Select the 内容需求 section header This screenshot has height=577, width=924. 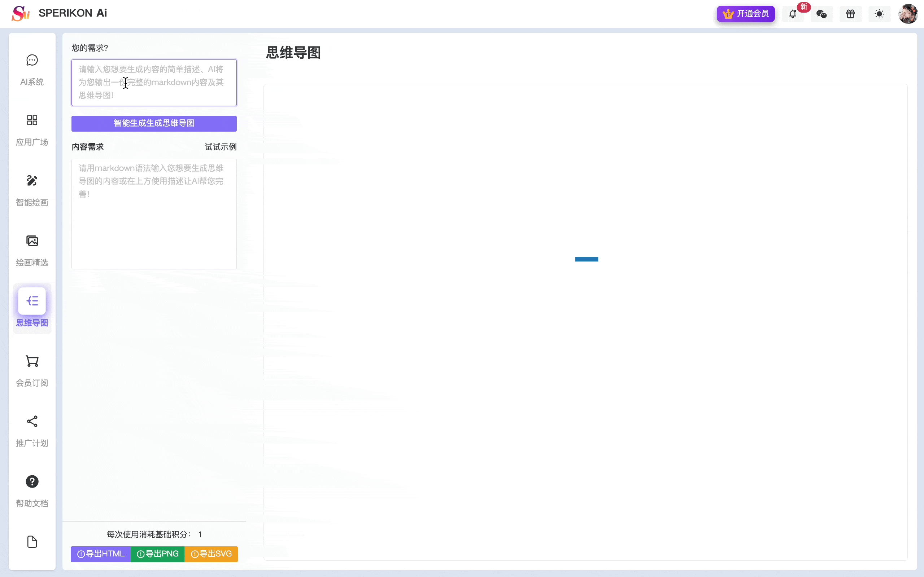[87, 146]
